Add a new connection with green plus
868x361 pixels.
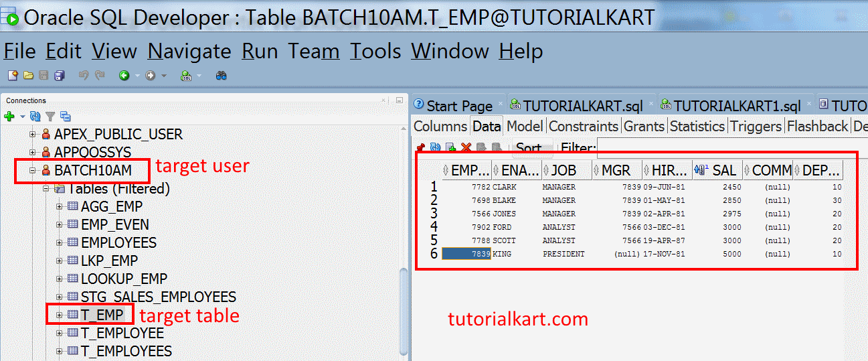tap(9, 117)
